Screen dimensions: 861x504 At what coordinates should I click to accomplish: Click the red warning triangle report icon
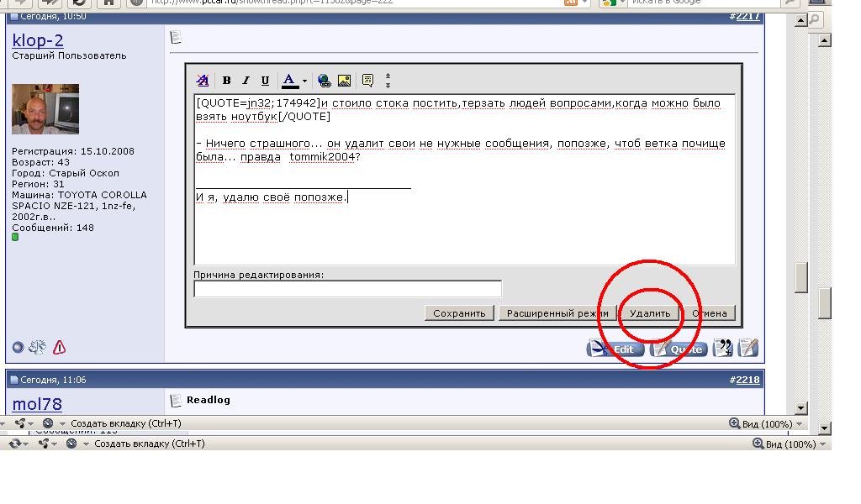pos(60,347)
